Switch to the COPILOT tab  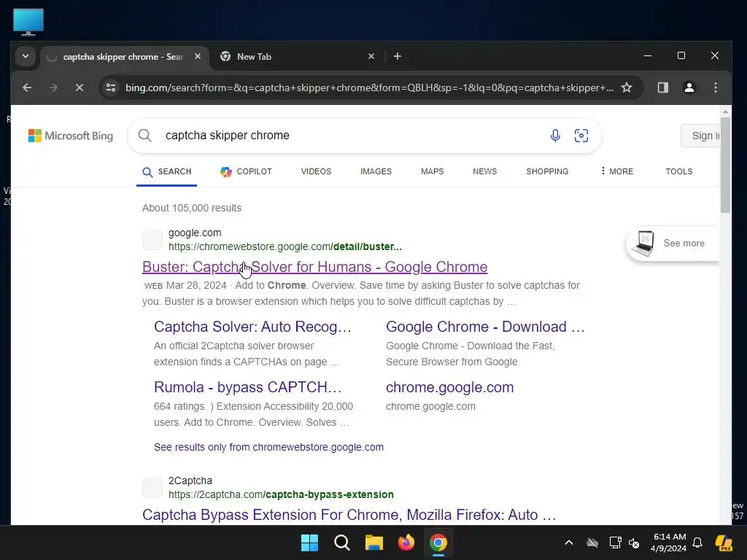tap(246, 171)
